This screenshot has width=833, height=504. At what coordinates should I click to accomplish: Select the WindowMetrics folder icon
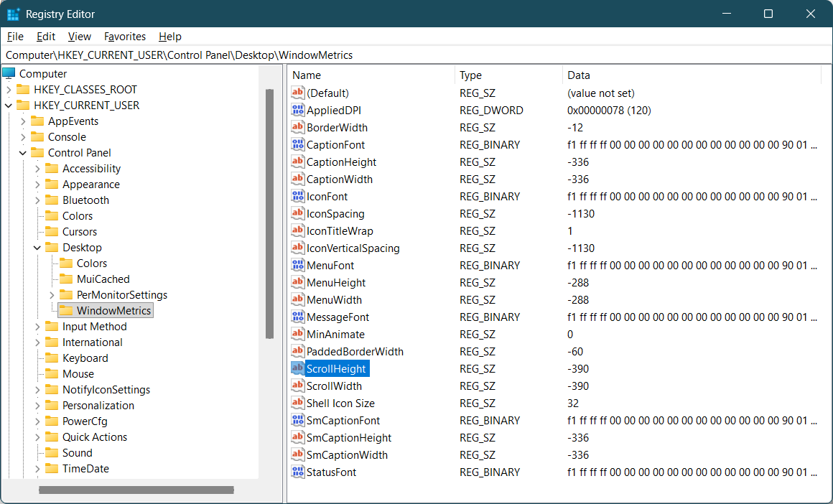[x=66, y=311]
